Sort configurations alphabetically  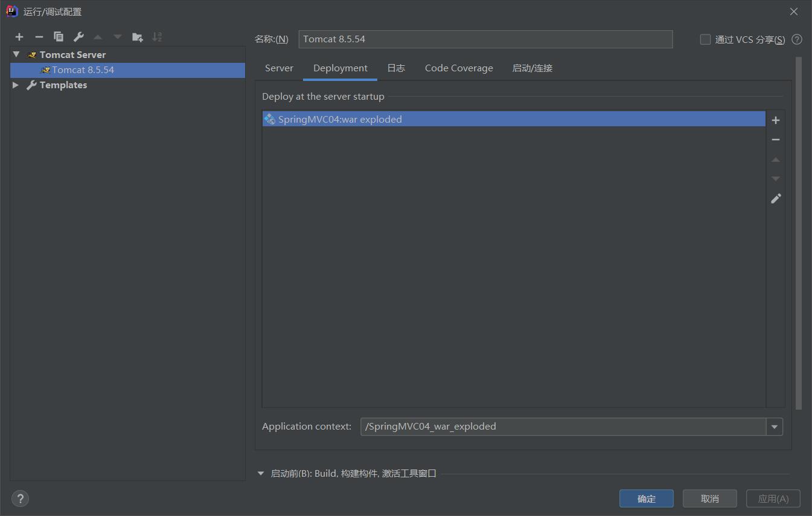click(157, 37)
